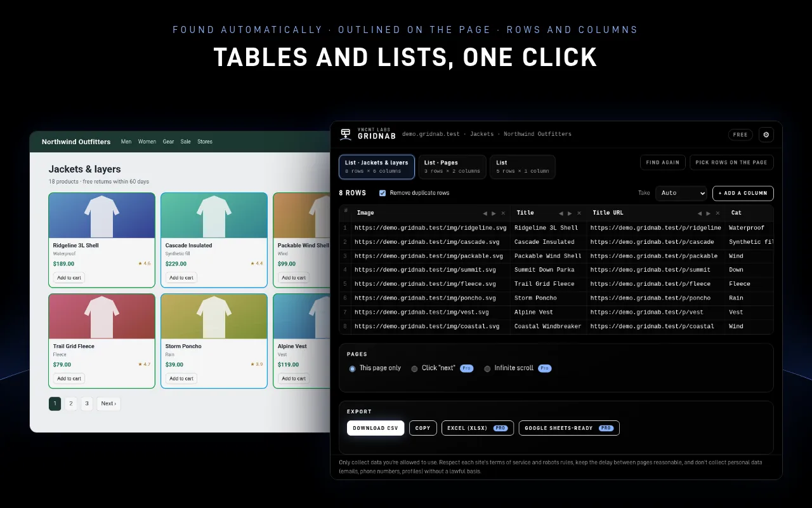This screenshot has width=812, height=508.
Task: Move Title URL column left arrow
Action: 700,213
